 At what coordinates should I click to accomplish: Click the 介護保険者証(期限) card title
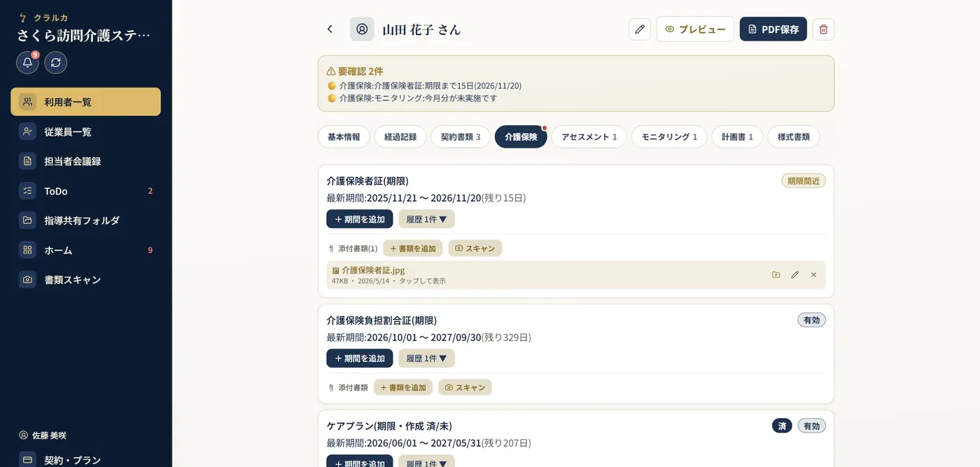(367, 181)
